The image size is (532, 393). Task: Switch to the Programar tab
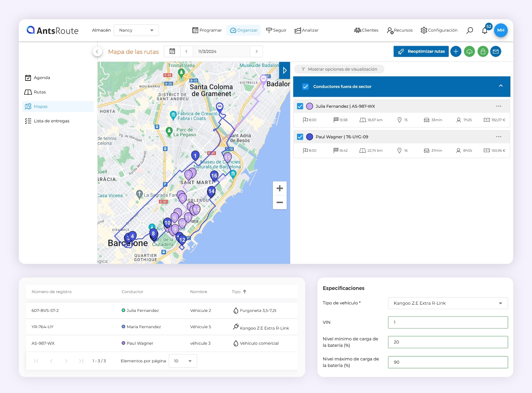coord(207,30)
